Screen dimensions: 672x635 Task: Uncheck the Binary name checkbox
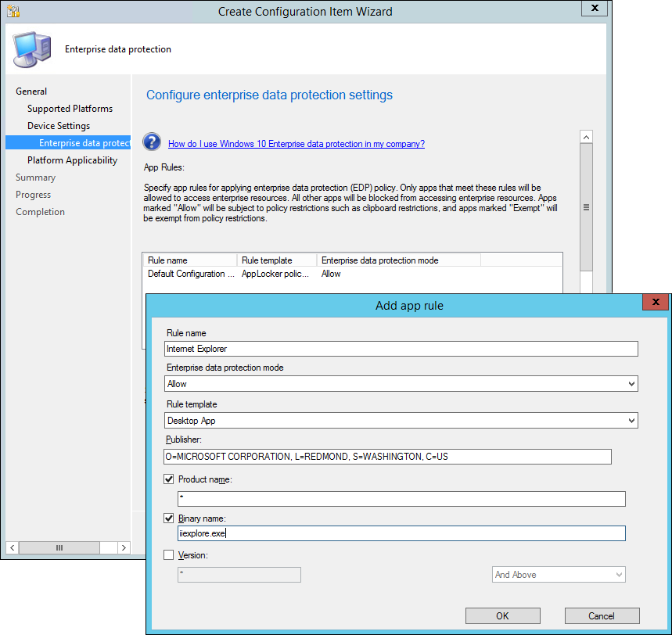click(x=169, y=518)
